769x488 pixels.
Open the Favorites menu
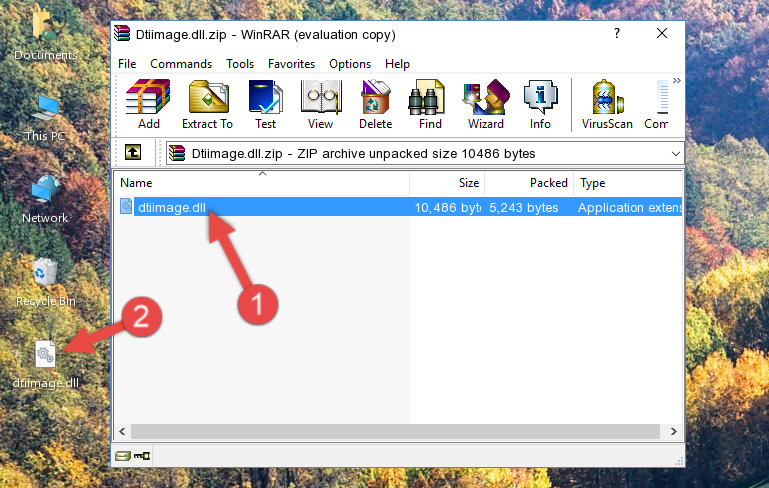click(291, 64)
